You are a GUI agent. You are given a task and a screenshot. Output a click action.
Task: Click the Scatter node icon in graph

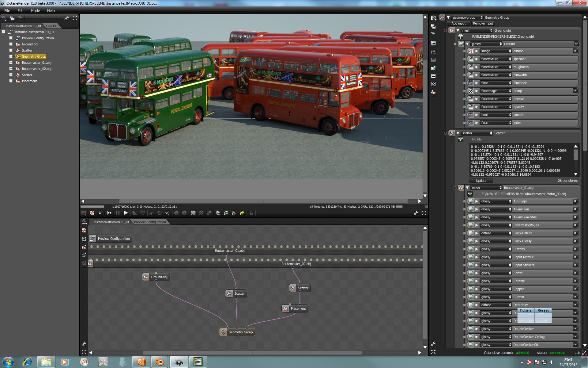pos(229,293)
